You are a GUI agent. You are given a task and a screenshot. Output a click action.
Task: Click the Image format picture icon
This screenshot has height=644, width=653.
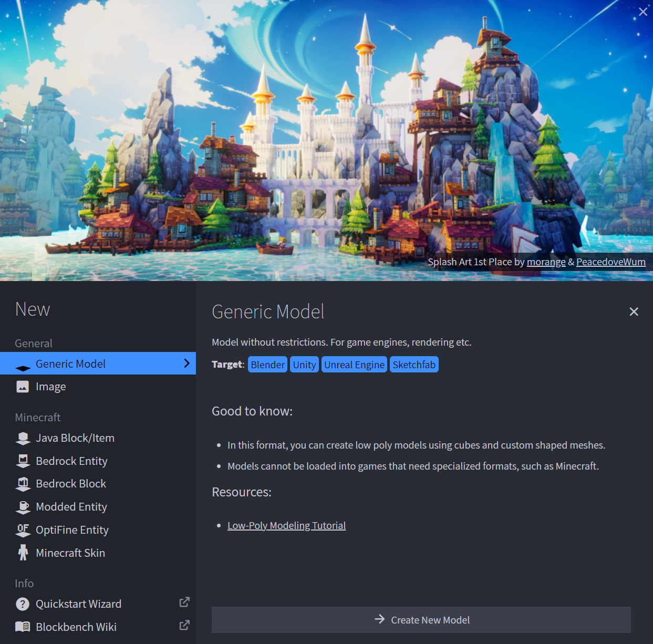[23, 387]
